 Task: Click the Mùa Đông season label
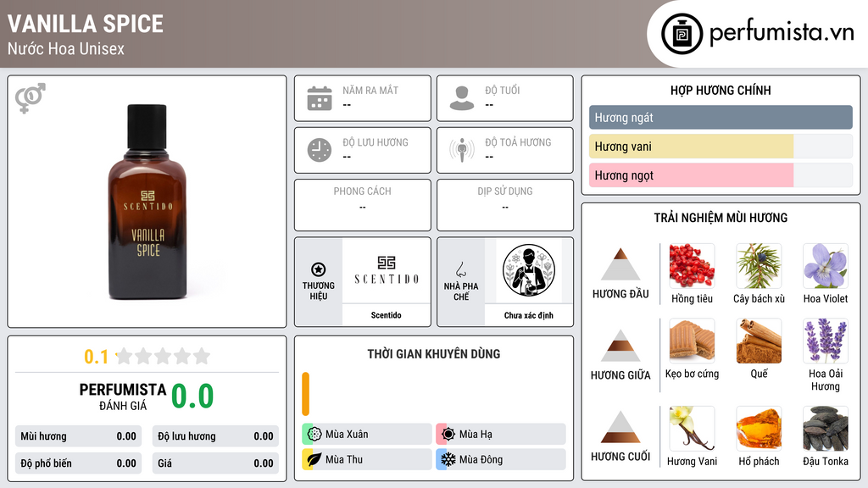point(481,459)
